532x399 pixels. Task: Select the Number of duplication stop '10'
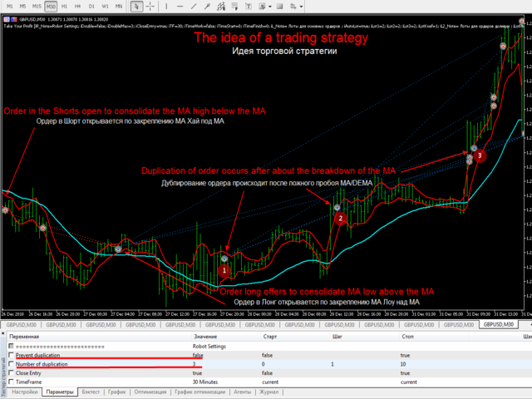(403, 364)
